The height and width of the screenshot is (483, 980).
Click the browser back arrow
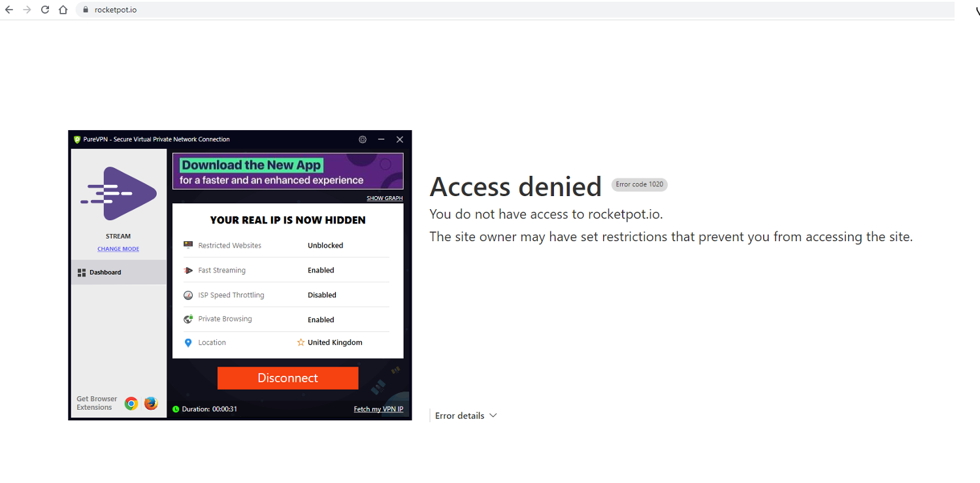[x=9, y=10]
